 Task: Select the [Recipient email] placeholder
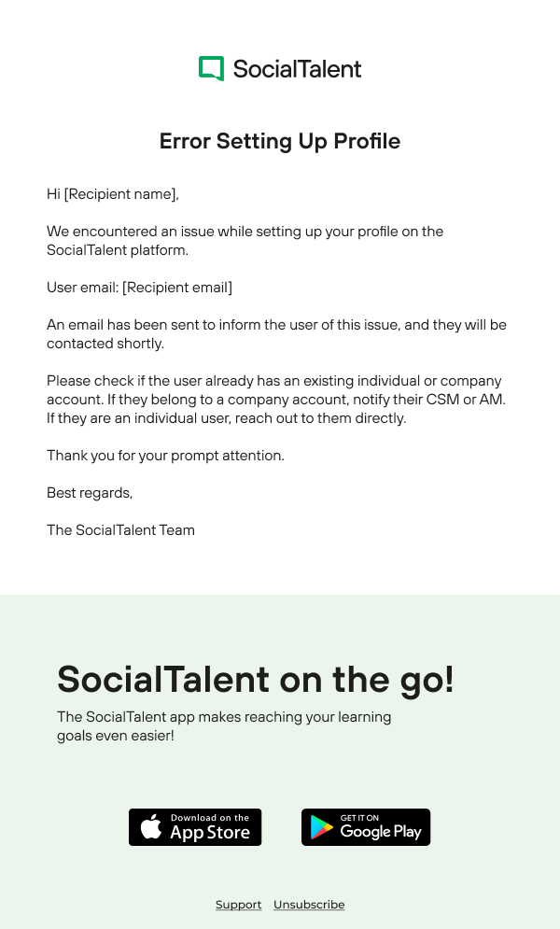[177, 288]
